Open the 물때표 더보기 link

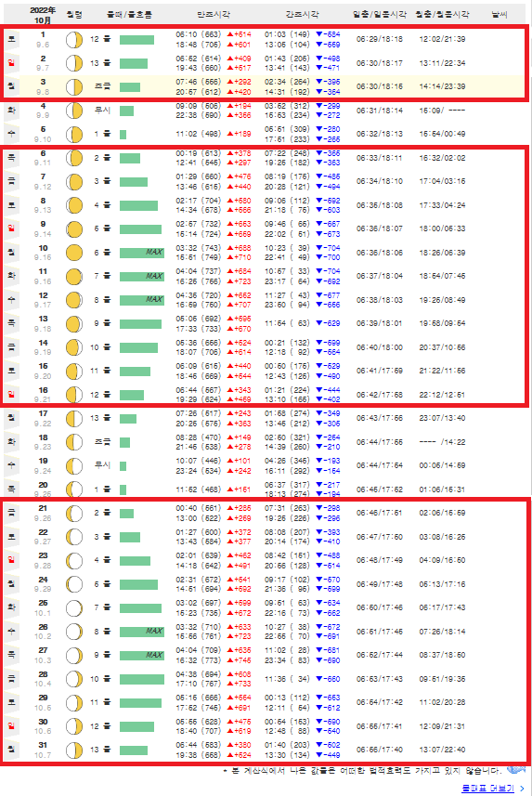click(487, 788)
